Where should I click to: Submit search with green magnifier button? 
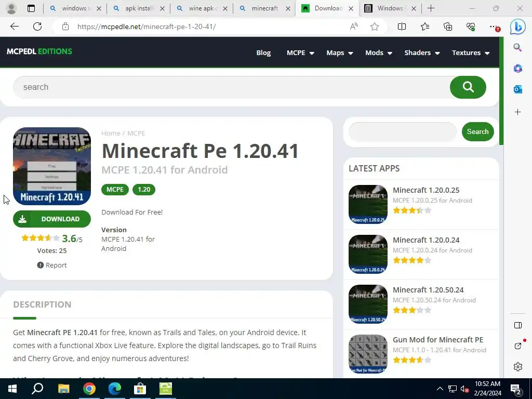click(468, 87)
